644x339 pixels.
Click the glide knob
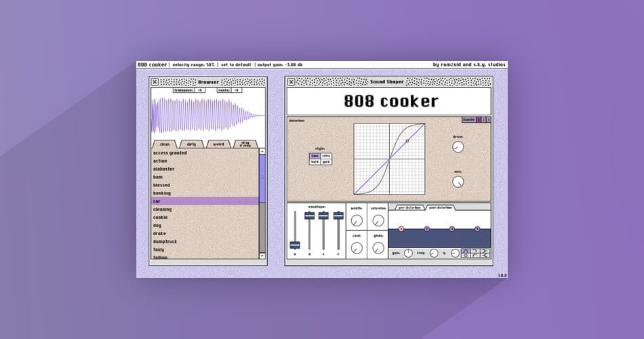click(x=378, y=247)
